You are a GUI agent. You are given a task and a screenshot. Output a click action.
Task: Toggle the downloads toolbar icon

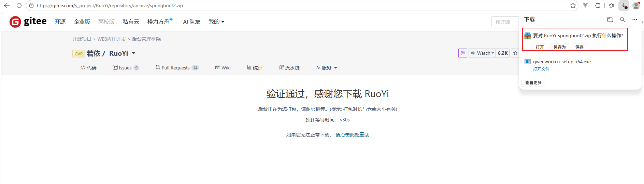624,5
